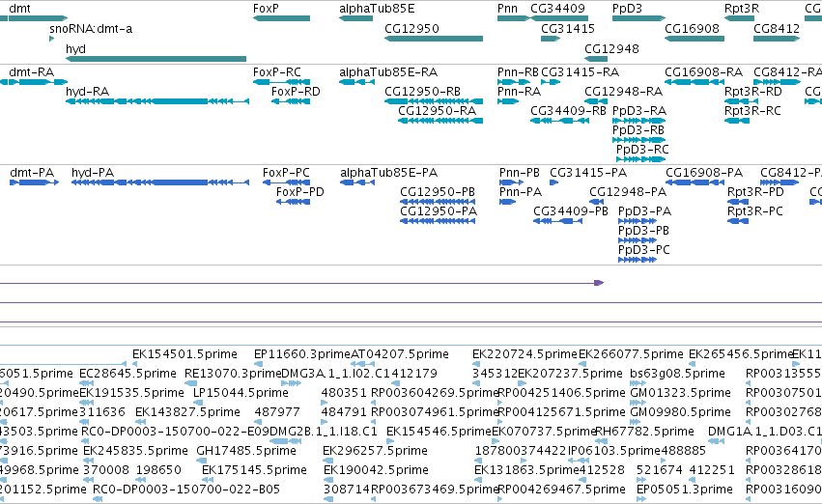
Task: Click the snoRNA:dmt-a gene label
Action: click(x=91, y=28)
